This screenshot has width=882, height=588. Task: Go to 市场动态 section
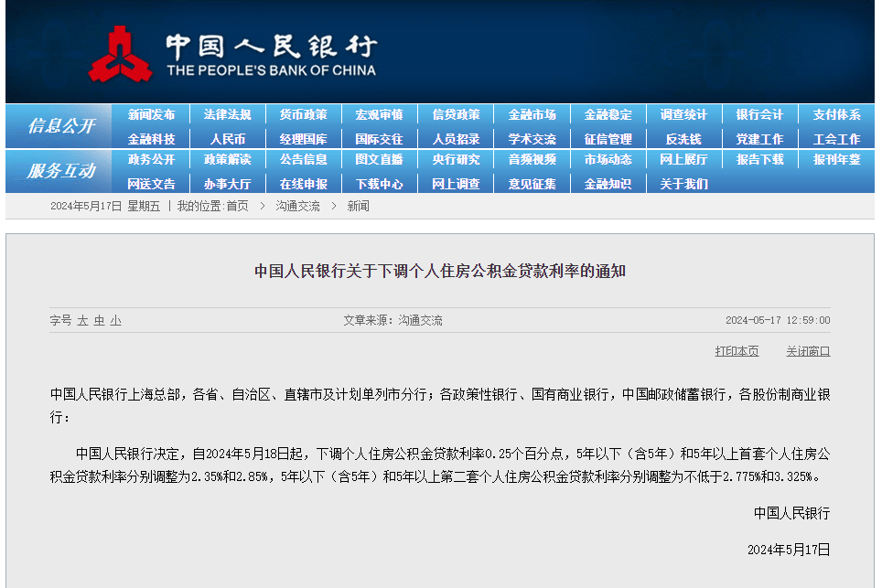pos(608,160)
